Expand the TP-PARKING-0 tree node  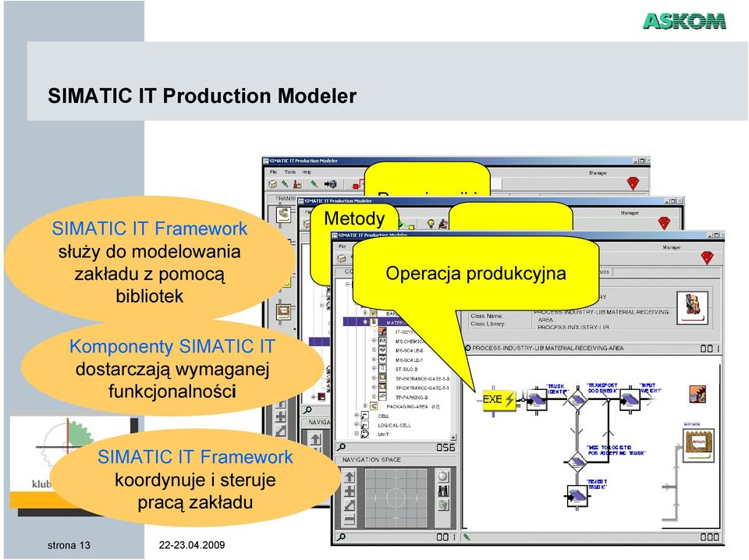click(374, 397)
